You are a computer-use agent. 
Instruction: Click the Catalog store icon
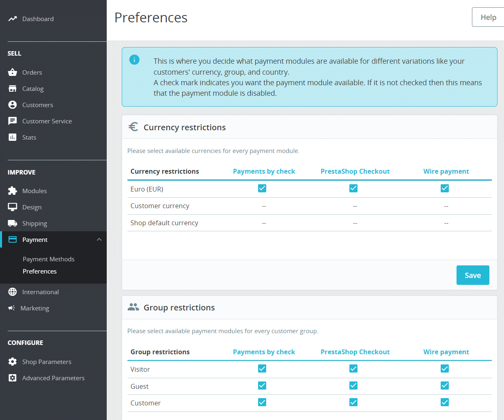click(13, 88)
